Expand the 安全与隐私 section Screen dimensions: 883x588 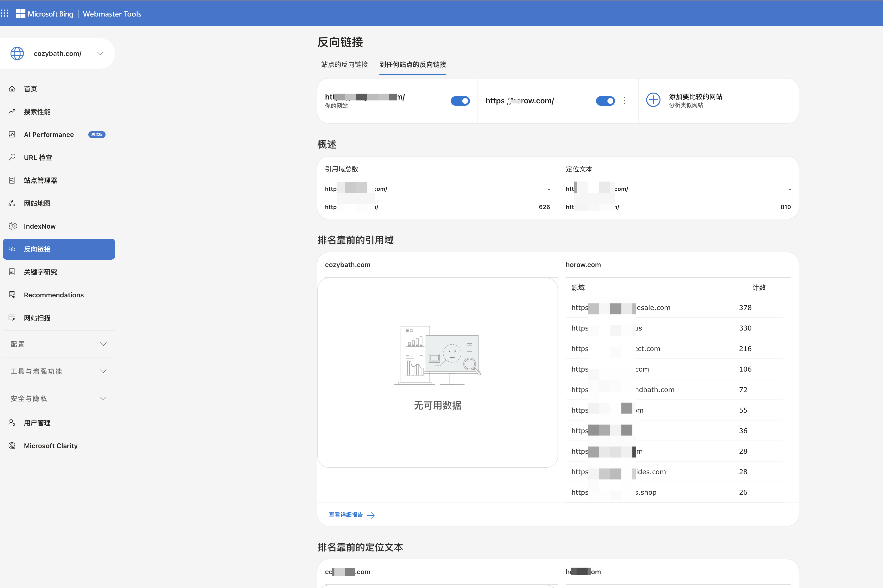click(59, 398)
